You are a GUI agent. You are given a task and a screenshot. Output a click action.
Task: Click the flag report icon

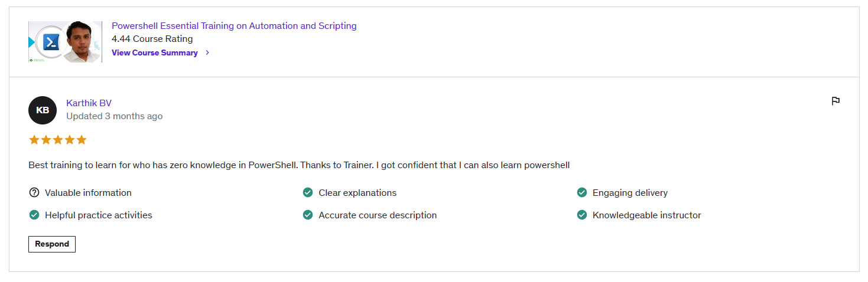tap(836, 101)
